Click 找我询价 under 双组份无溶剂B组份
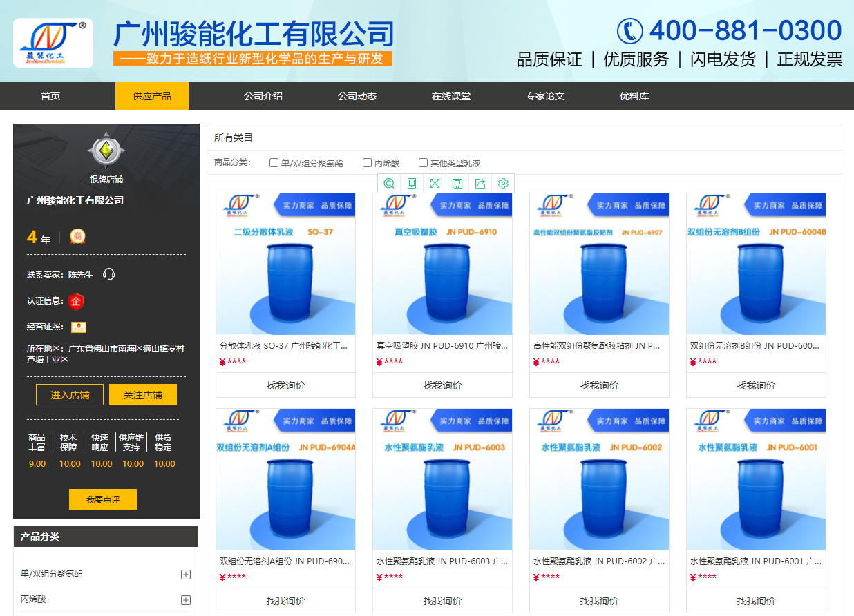Image resolution: width=854 pixels, height=616 pixels. (757, 385)
